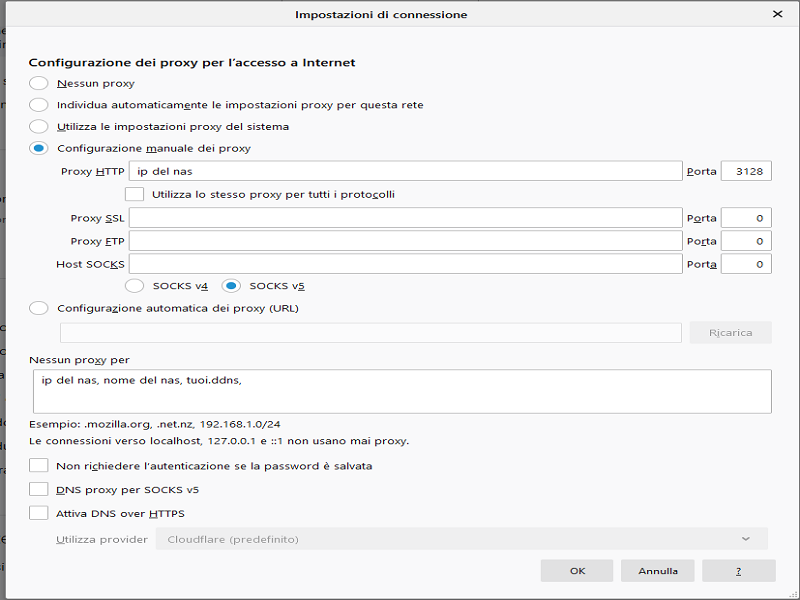Image resolution: width=800 pixels, height=600 pixels.
Task: Choose Configurazione automatica dei proxy (URL)
Action: click(39, 308)
